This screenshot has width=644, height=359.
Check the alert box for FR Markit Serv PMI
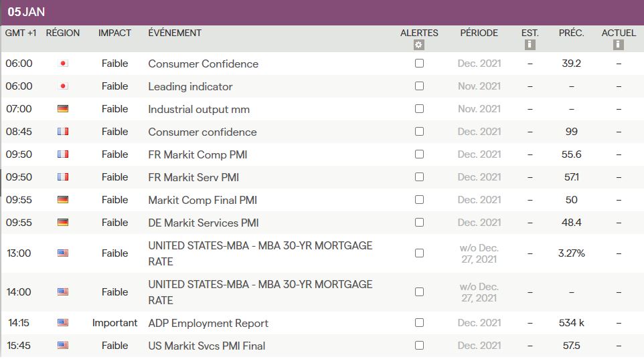(419, 177)
